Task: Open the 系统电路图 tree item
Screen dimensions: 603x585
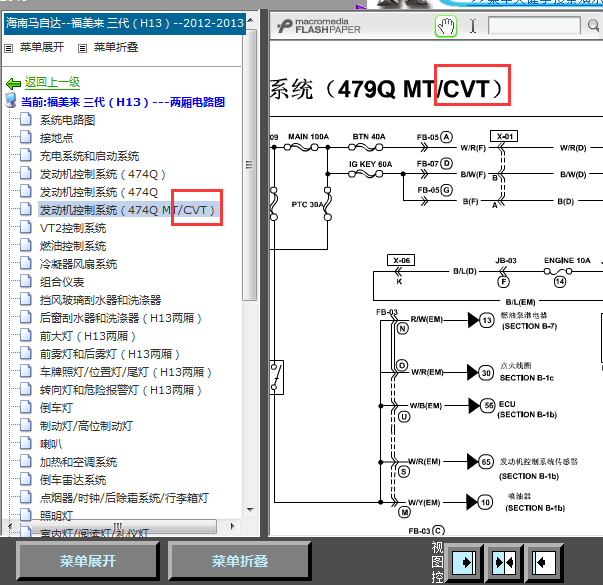Action: point(67,120)
